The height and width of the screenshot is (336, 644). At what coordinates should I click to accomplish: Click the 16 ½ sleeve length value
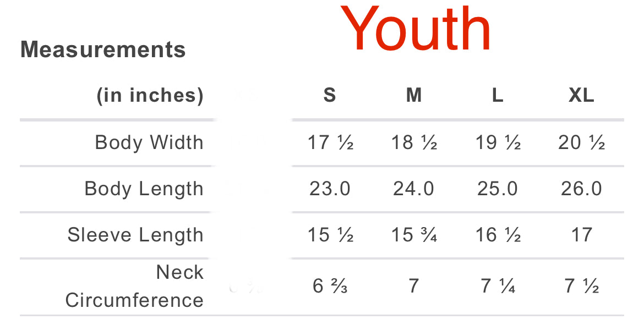point(498,235)
